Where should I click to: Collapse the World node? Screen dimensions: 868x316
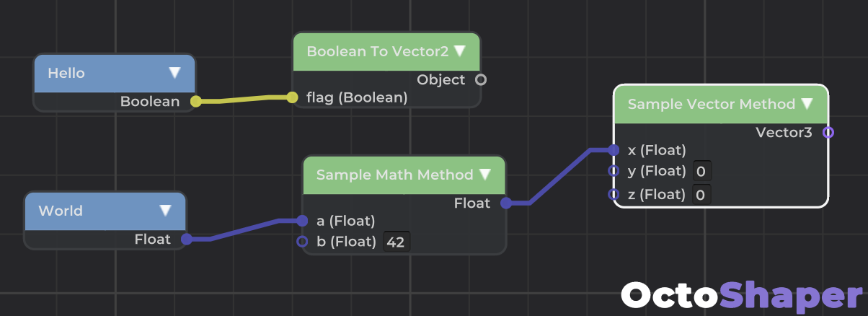[165, 211]
